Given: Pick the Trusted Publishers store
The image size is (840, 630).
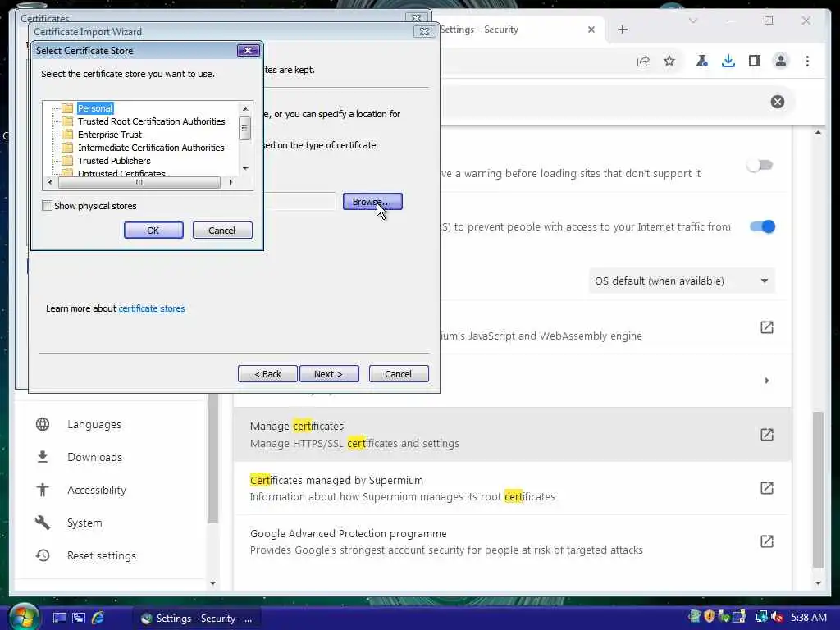Looking at the screenshot, I should click(x=113, y=161).
